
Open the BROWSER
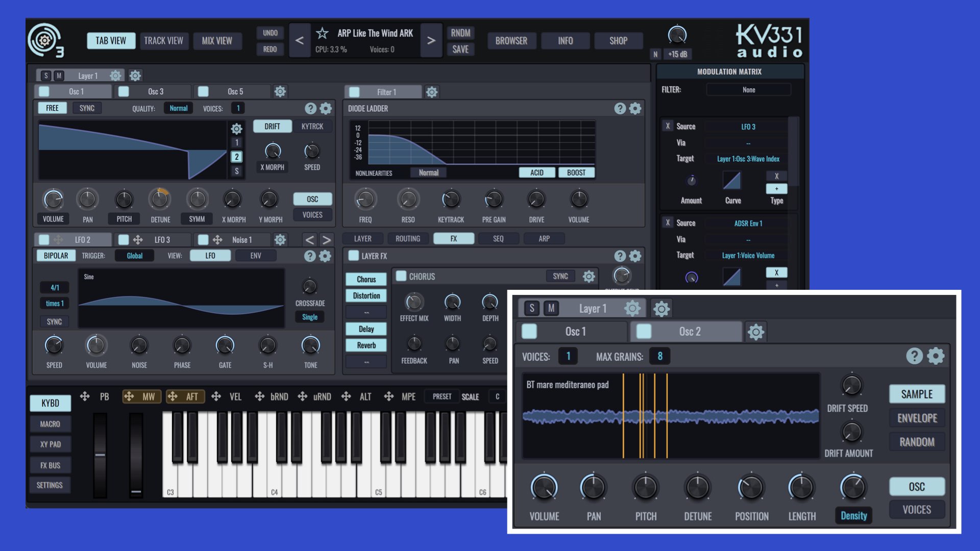pyautogui.click(x=511, y=41)
